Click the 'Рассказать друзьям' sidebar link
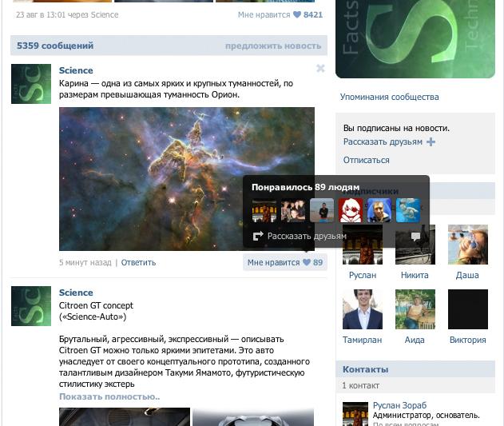This screenshot has width=504, height=426. pyautogui.click(x=383, y=142)
